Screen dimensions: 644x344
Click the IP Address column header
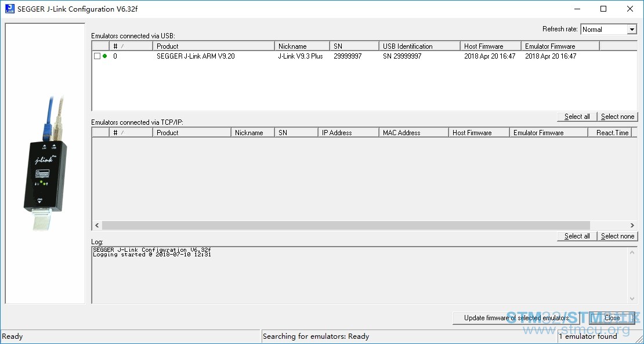coord(348,133)
